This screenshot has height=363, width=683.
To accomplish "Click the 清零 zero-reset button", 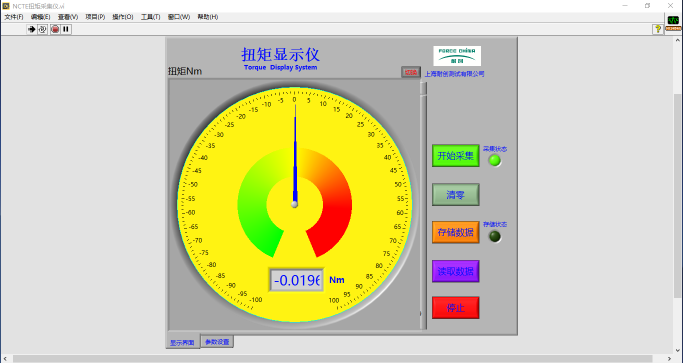I will (456, 194).
